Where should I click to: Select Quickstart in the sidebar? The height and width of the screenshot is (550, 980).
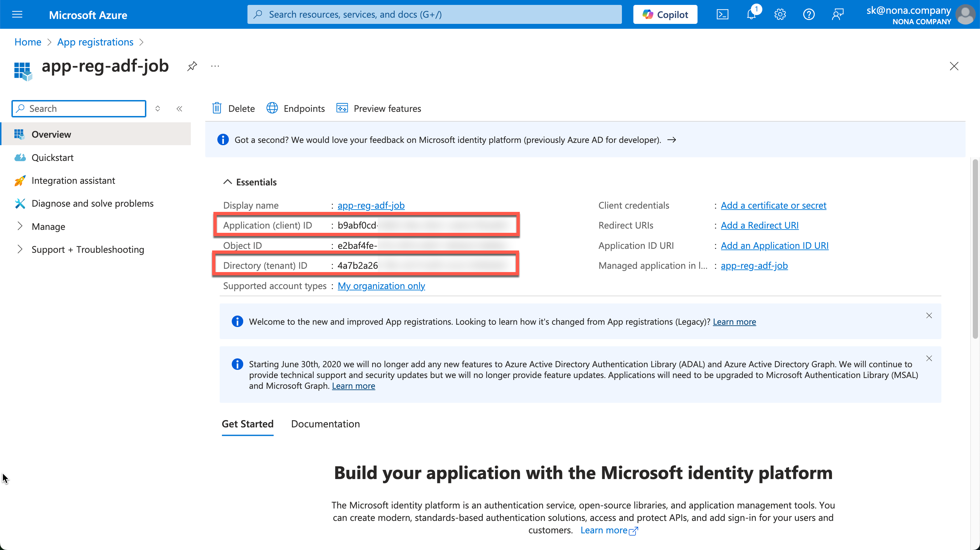point(52,157)
